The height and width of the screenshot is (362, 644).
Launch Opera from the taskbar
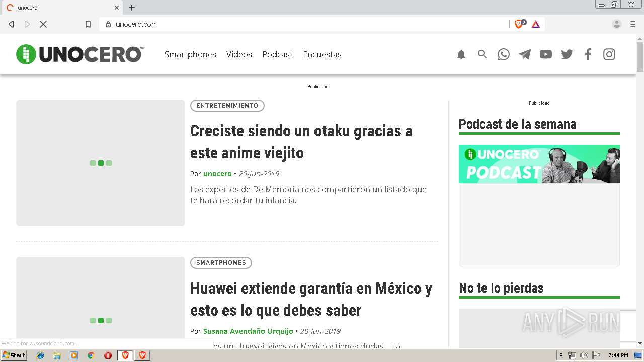pyautogui.click(x=108, y=355)
